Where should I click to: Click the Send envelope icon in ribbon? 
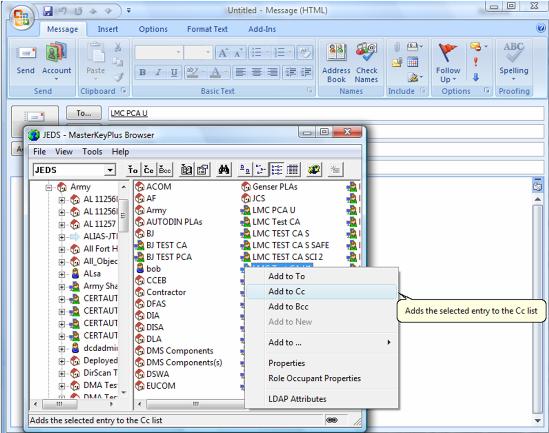tap(26, 53)
